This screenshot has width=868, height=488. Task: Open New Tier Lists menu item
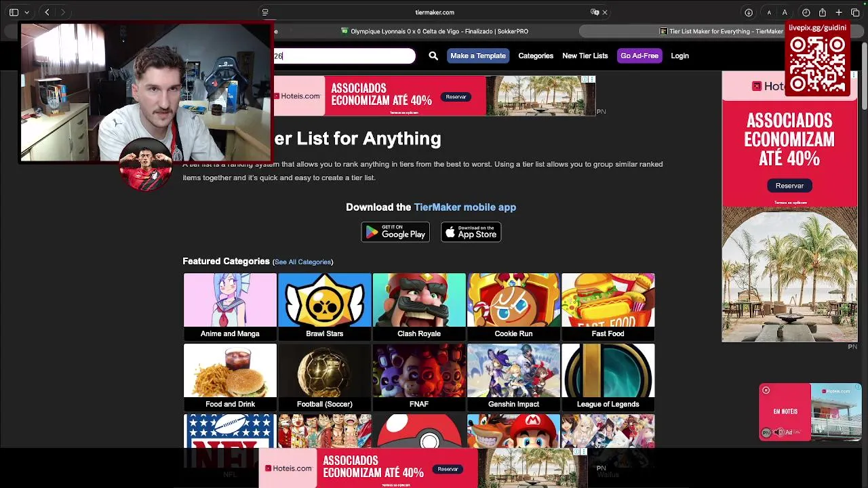click(x=585, y=56)
